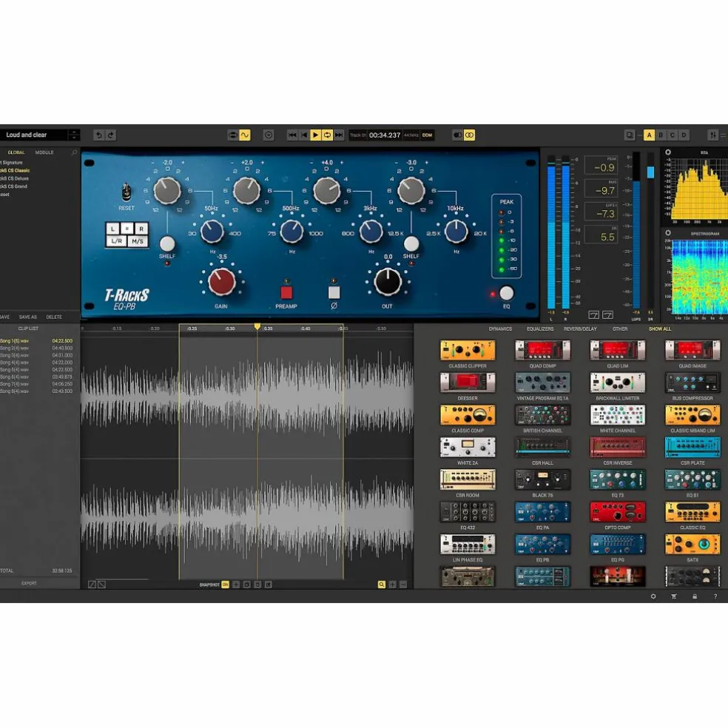Select the yellow waveform view icon
This screenshot has width=728, height=728.
pos(245,135)
